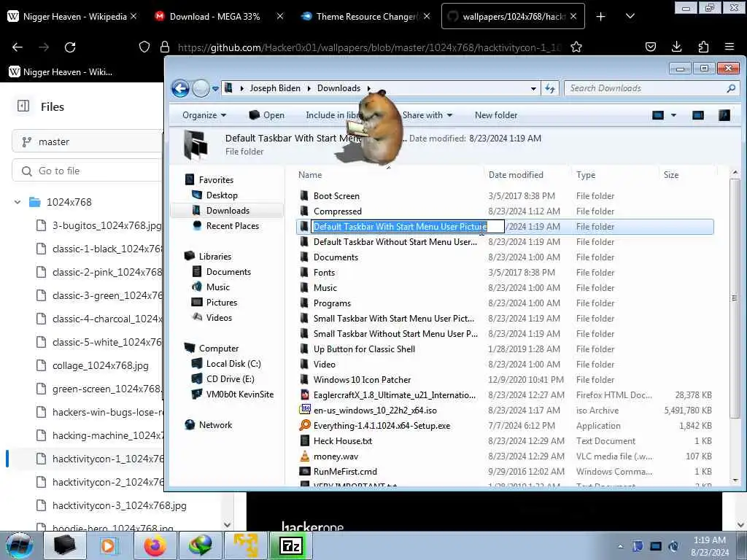Image resolution: width=747 pixels, height=560 pixels.
Task: Open the view options dropdown arrow
Action: click(x=673, y=115)
